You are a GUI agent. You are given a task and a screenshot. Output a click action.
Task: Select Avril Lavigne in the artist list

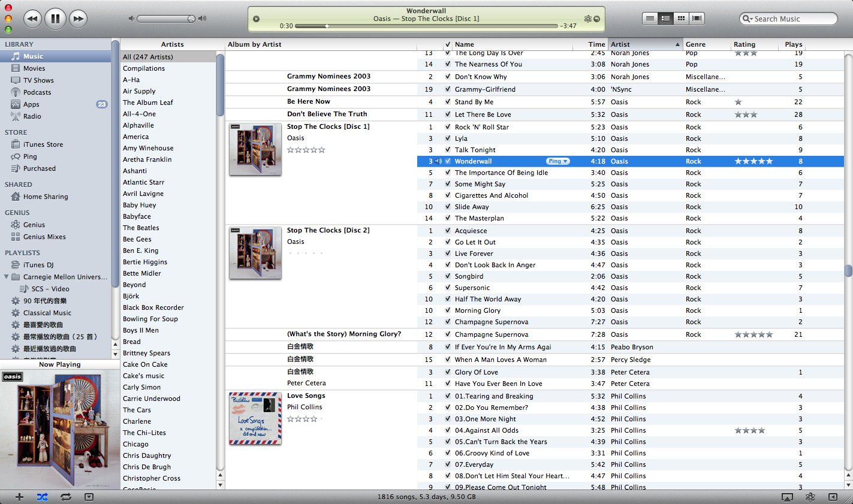tap(168, 194)
